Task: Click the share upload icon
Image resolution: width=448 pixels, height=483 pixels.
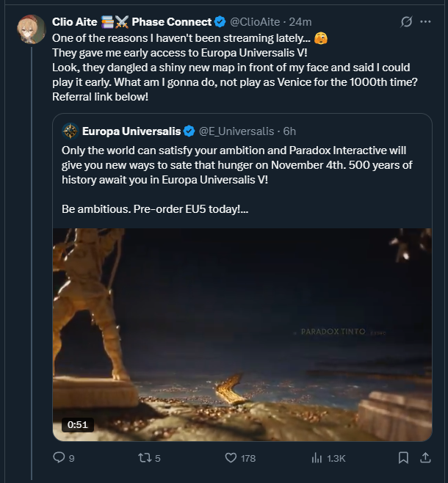Action: click(x=425, y=457)
